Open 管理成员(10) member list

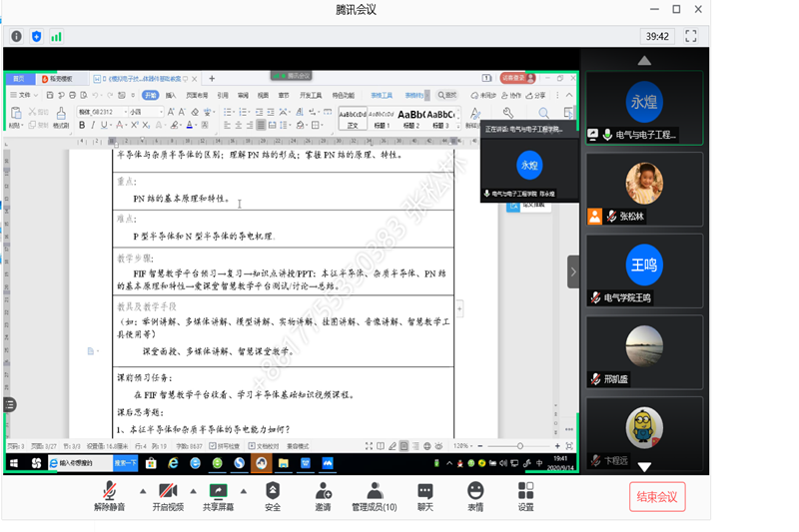click(x=375, y=496)
